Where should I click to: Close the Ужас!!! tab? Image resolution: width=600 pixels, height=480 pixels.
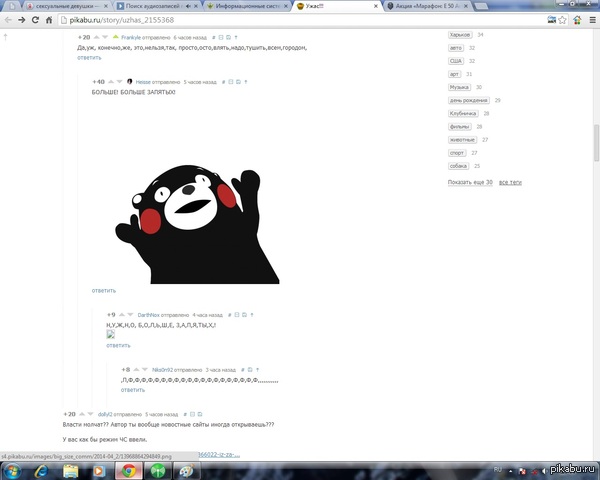(376, 6)
